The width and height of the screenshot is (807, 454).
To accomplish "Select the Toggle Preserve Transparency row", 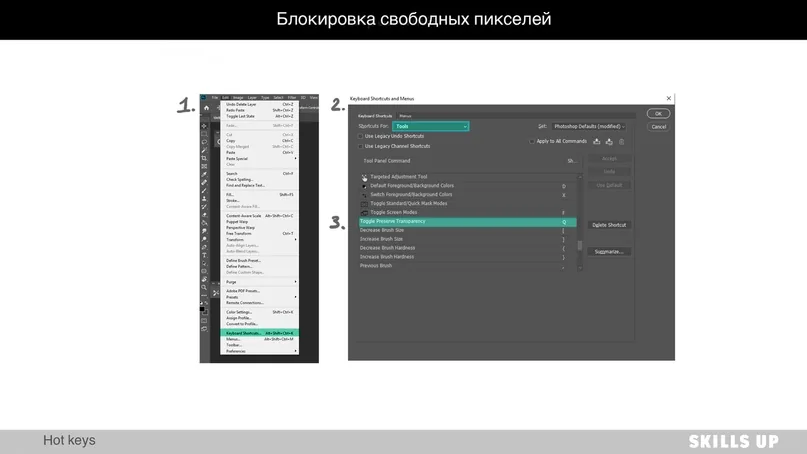I will [467, 222].
